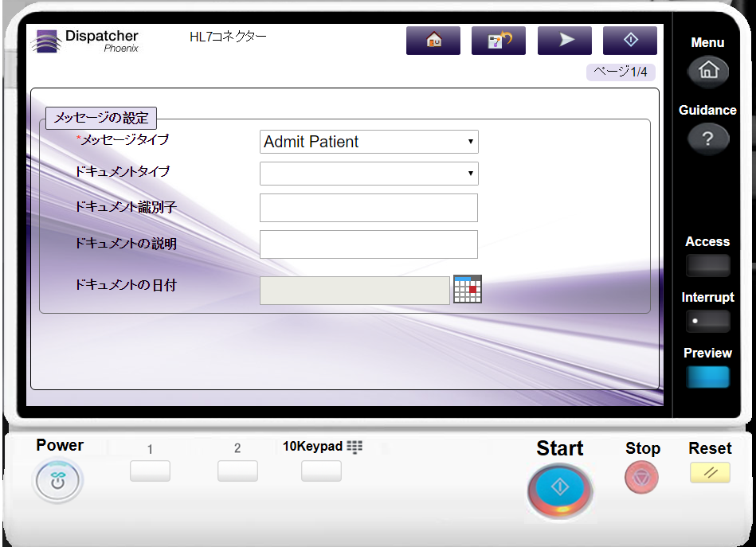Open the メッセージタイプ dropdown showing Admit Patient
Viewport: 756px width, 547px height.
(x=369, y=143)
